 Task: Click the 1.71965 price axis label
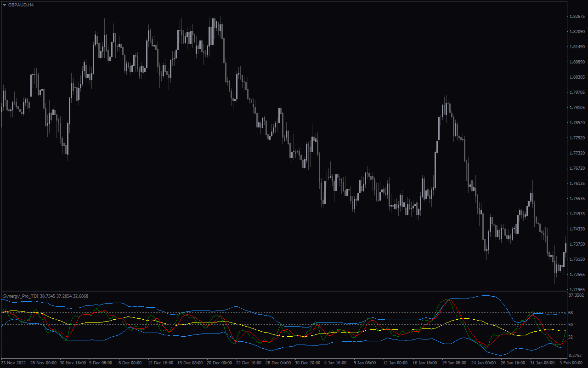tap(577, 290)
